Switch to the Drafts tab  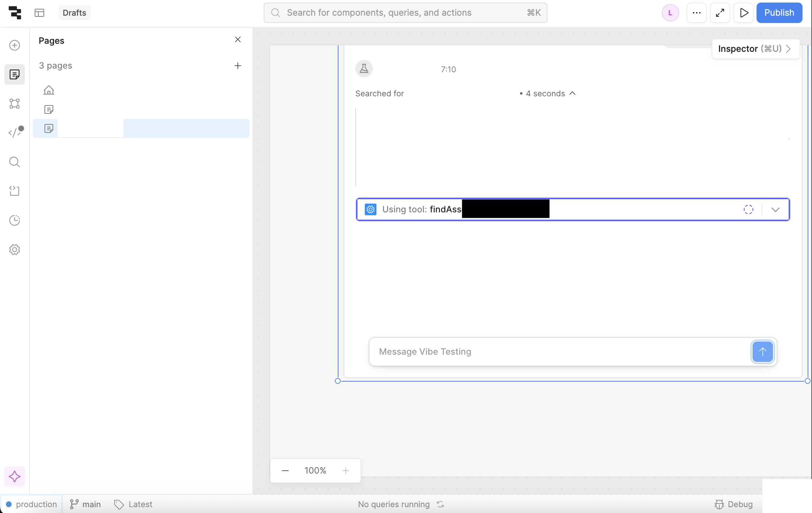[74, 12]
